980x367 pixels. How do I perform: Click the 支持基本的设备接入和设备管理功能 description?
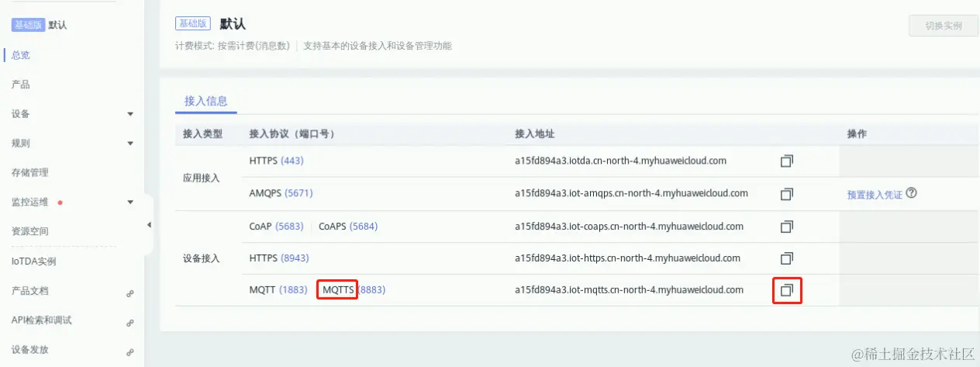[378, 46]
